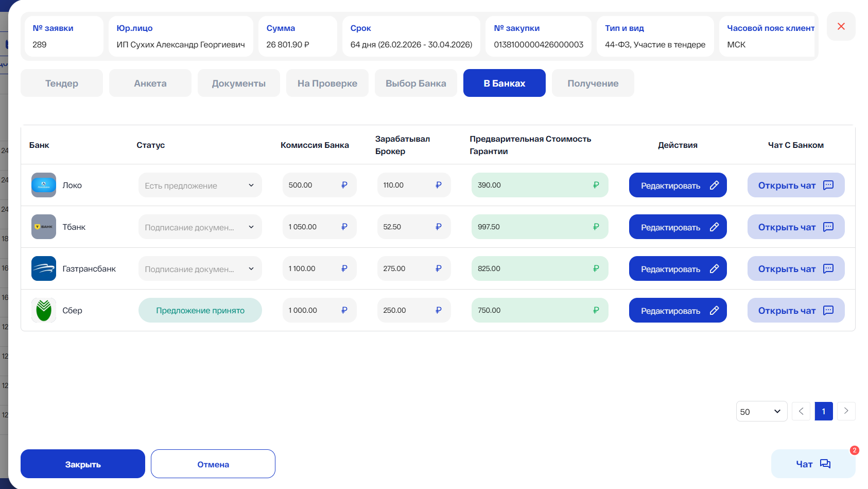Click the Loko bank logo
This screenshot has width=868, height=489.
(44, 185)
